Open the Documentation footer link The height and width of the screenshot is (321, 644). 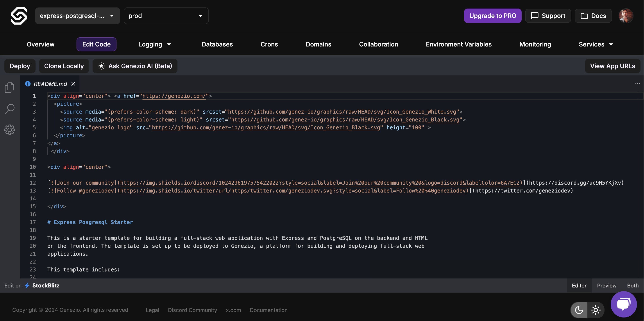tap(269, 310)
